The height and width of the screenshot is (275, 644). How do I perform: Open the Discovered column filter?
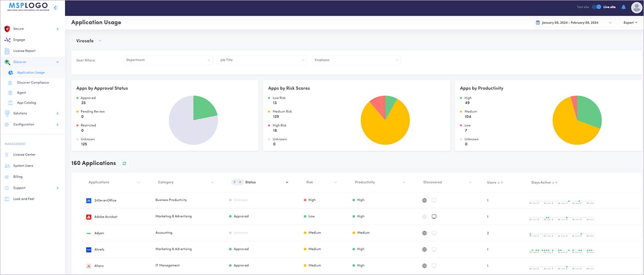[470, 183]
